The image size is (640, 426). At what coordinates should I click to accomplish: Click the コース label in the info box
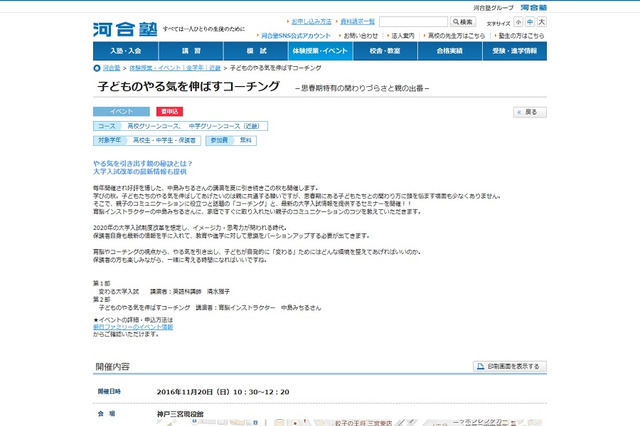[x=107, y=126]
